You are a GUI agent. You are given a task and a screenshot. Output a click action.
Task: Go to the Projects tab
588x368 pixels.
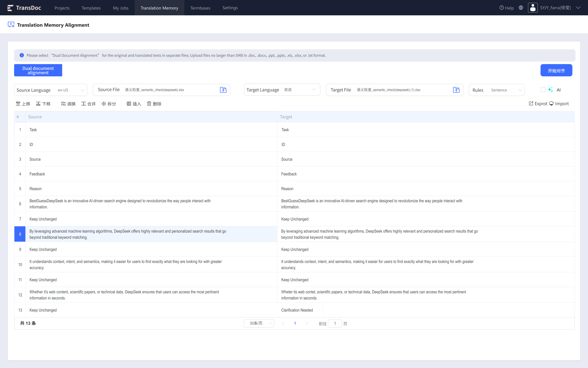click(62, 8)
